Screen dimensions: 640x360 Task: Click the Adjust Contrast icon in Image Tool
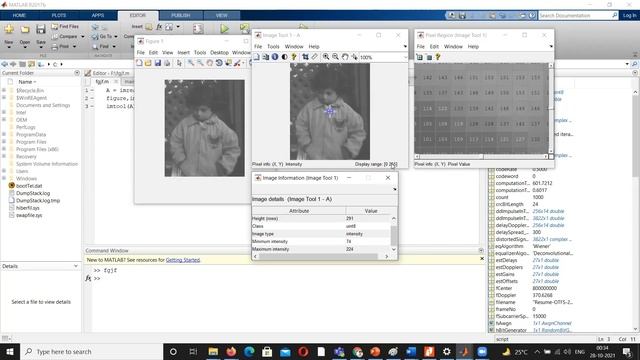[x=284, y=57]
